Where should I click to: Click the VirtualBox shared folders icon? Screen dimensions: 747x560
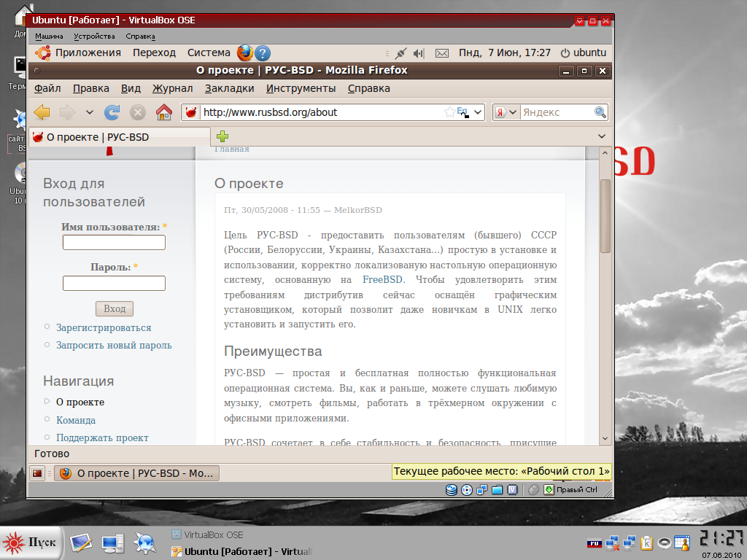(498, 489)
